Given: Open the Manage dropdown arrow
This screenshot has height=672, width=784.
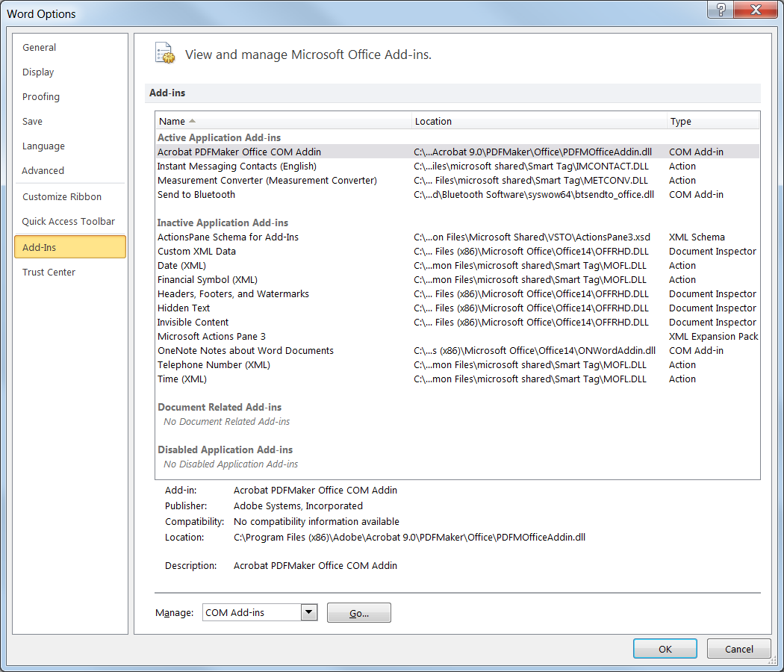Looking at the screenshot, I should (x=309, y=612).
